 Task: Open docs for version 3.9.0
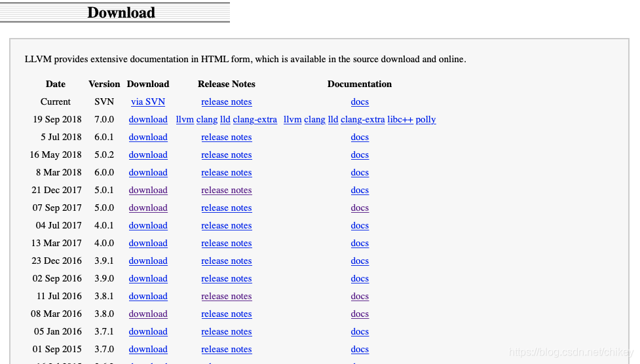pos(360,279)
